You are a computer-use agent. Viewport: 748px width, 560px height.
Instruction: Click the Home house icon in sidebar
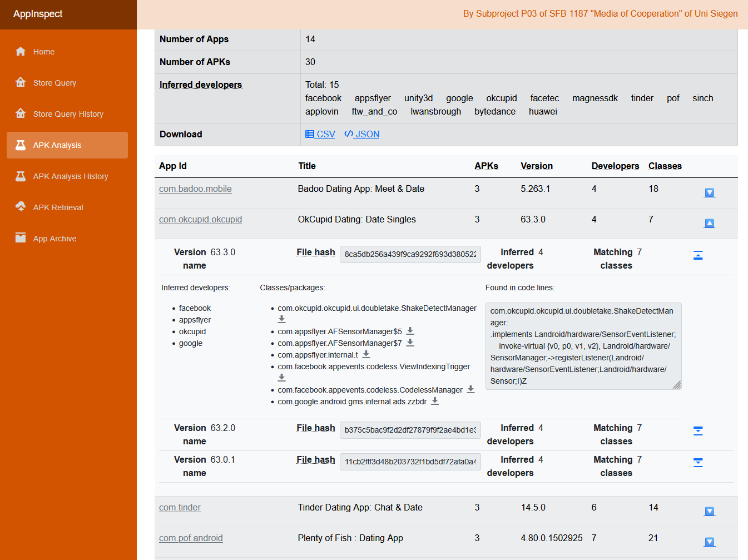point(21,52)
